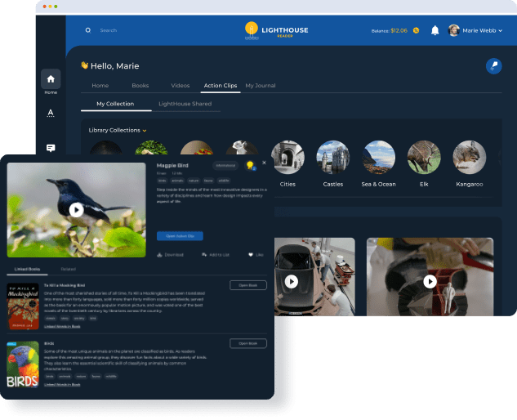
Task: Click the round blue pin button near the greeting
Action: [x=493, y=66]
